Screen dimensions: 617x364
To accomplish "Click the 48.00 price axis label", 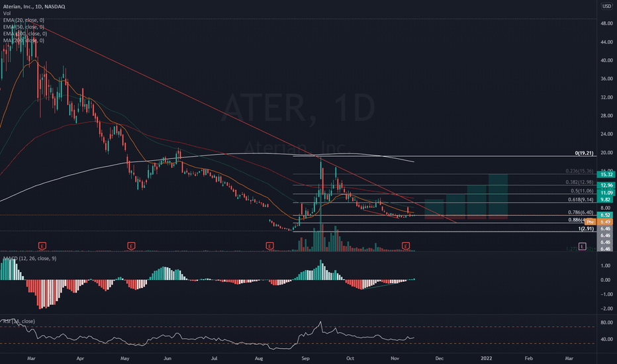I will 606,24.
